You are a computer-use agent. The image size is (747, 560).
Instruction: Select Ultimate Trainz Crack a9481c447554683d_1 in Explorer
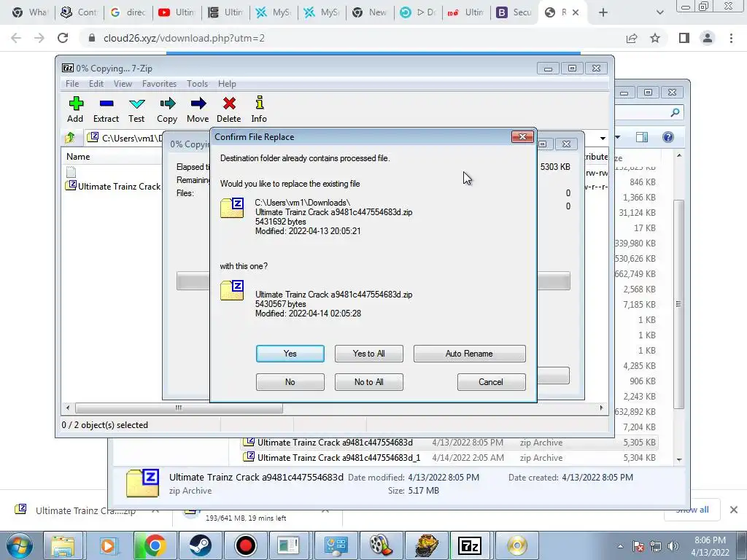coord(338,458)
